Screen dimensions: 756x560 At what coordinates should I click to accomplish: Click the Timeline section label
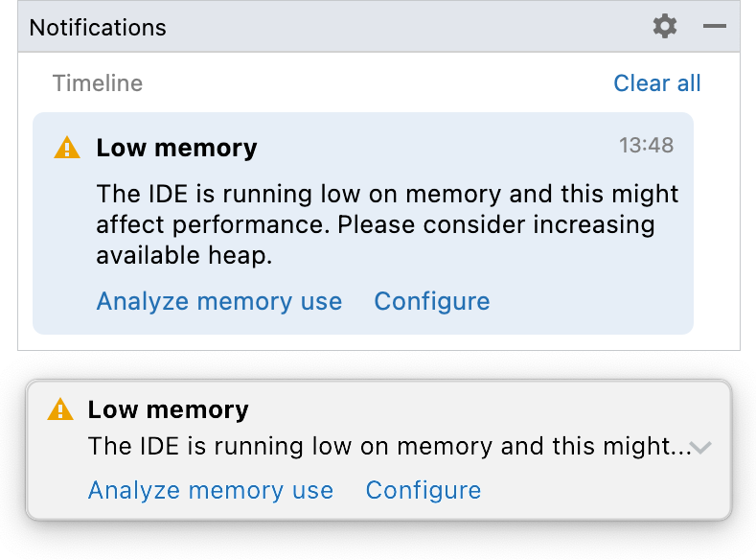pos(98,83)
